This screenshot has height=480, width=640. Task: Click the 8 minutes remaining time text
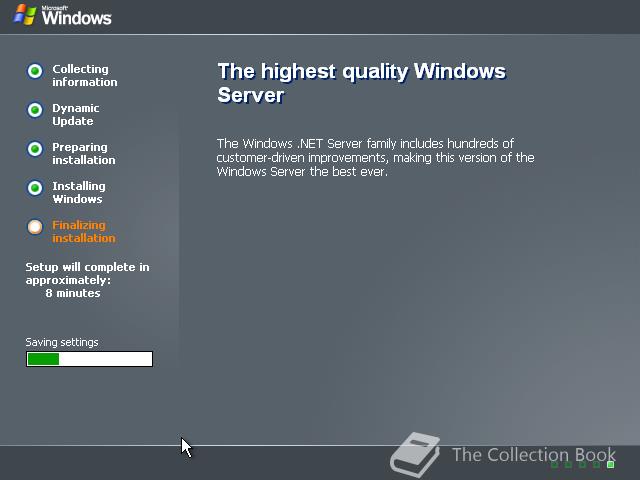point(73,293)
